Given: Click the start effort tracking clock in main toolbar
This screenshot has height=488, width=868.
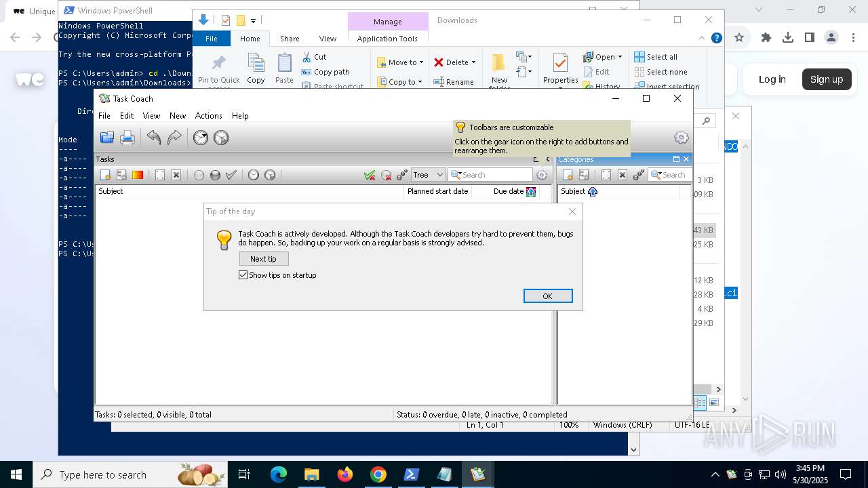Looking at the screenshot, I should [x=201, y=138].
